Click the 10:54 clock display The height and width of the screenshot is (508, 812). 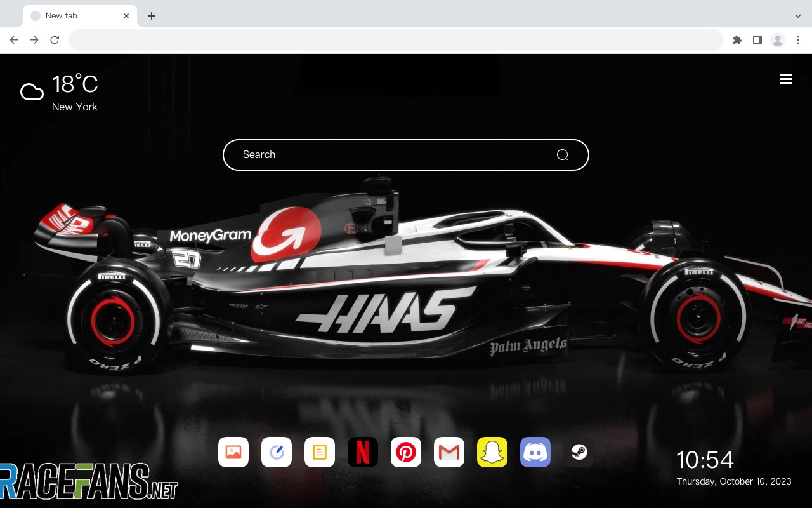[705, 460]
